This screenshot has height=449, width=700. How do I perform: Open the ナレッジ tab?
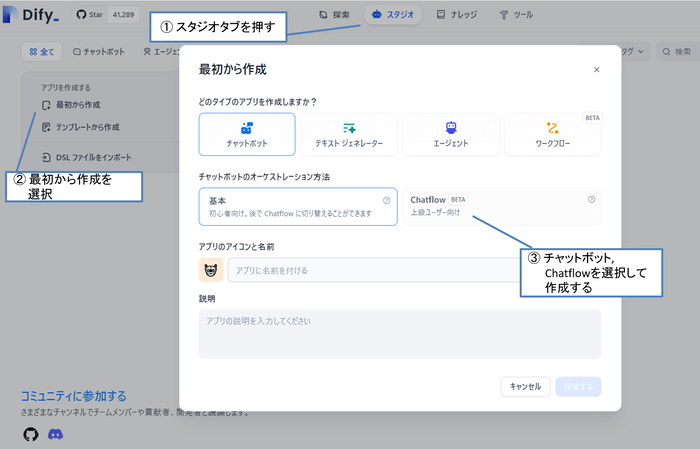[457, 15]
